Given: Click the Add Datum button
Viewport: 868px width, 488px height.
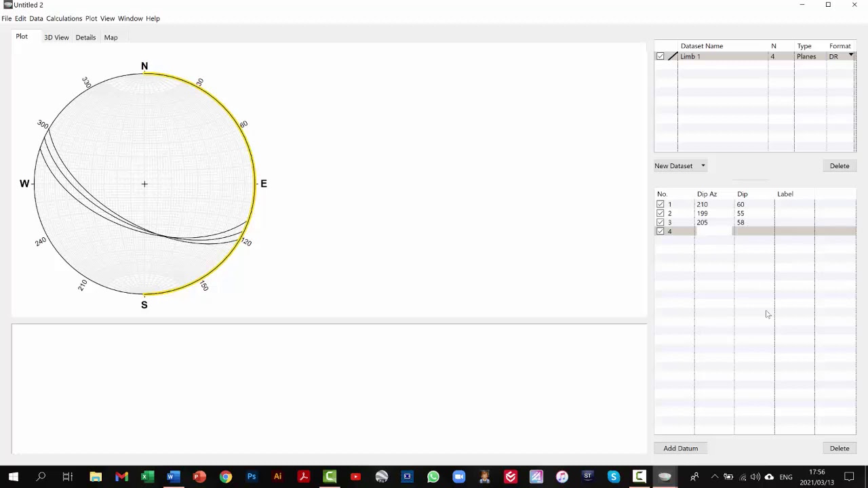Looking at the screenshot, I should click(x=680, y=448).
